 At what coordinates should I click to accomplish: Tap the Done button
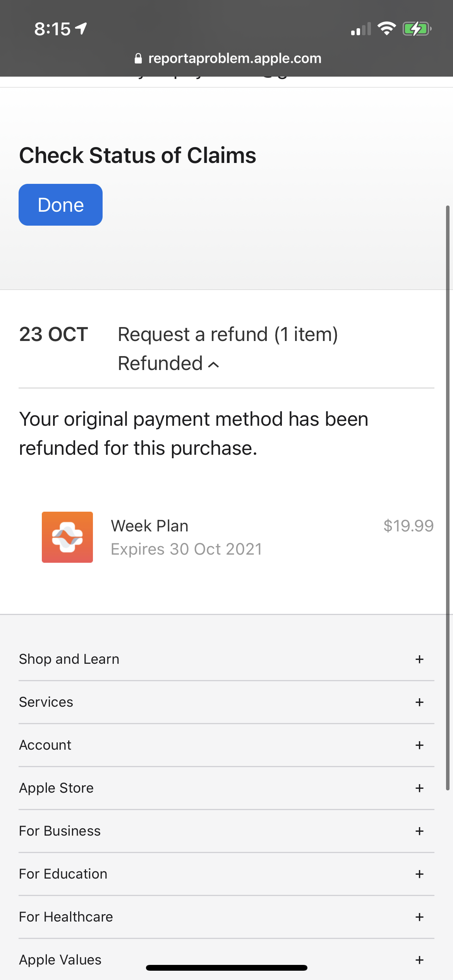[60, 204]
